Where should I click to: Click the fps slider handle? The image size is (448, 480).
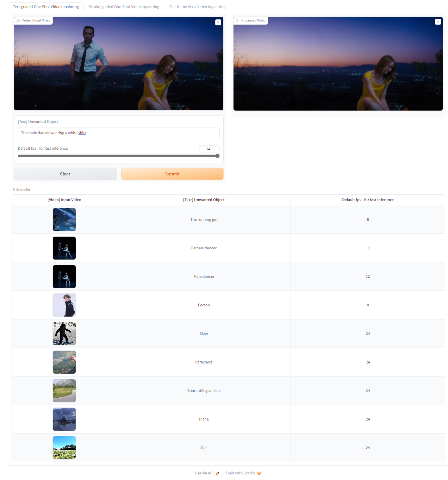[x=217, y=156]
